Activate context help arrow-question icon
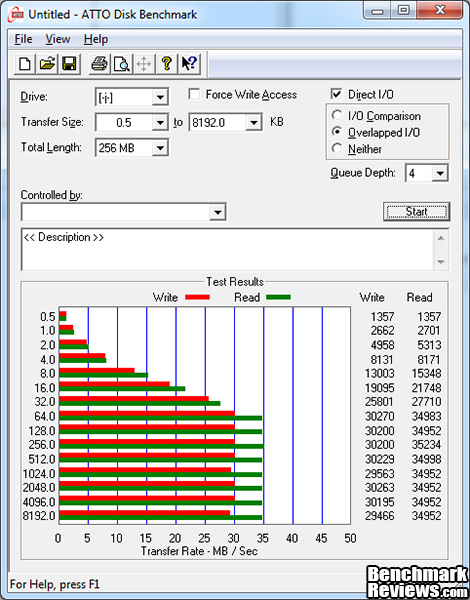470x600 pixels. 189,64
